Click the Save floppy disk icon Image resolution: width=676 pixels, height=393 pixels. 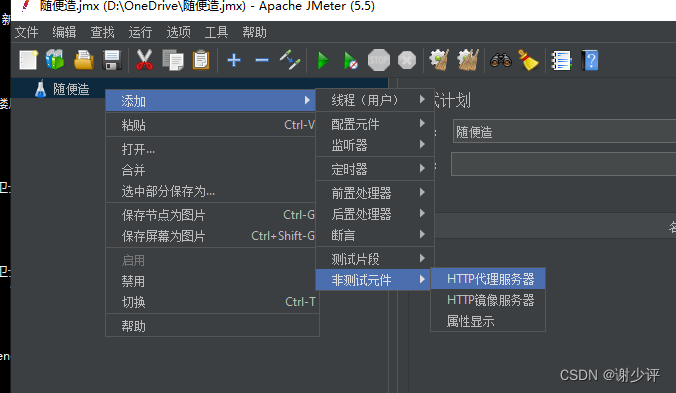(112, 60)
